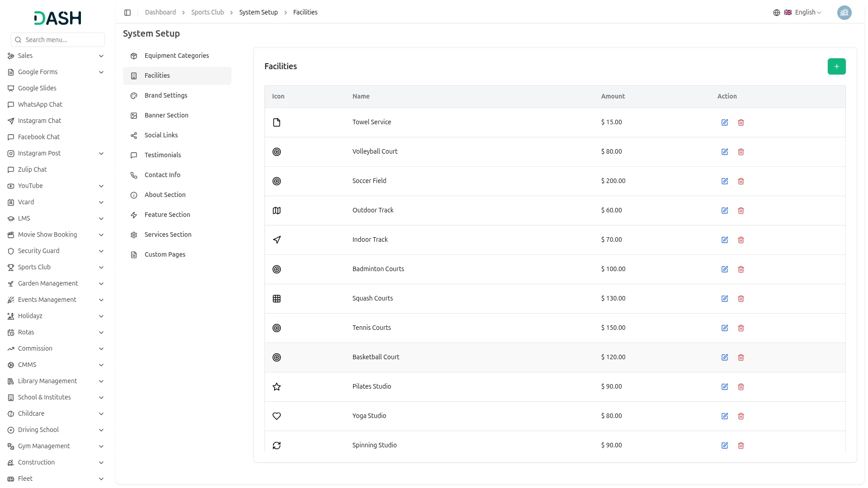Image resolution: width=868 pixels, height=488 pixels.
Task: Click edit icon for Towel Service
Action: click(x=724, y=122)
